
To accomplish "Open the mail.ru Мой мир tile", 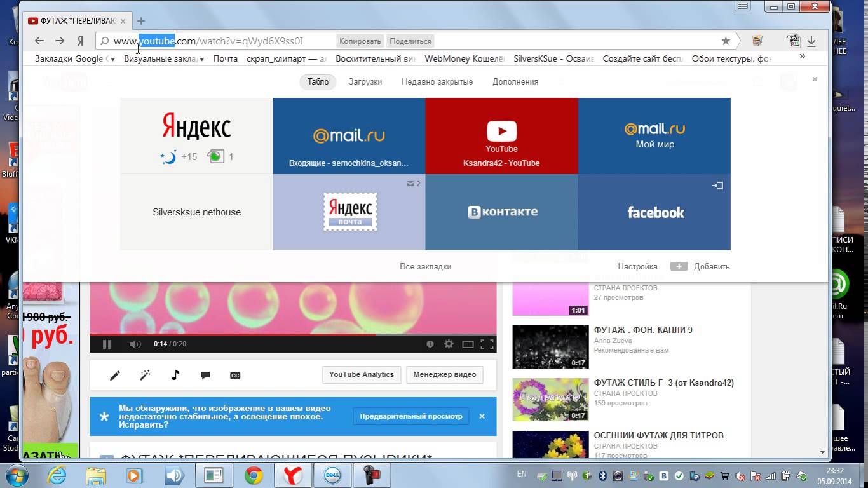I will (x=654, y=136).
